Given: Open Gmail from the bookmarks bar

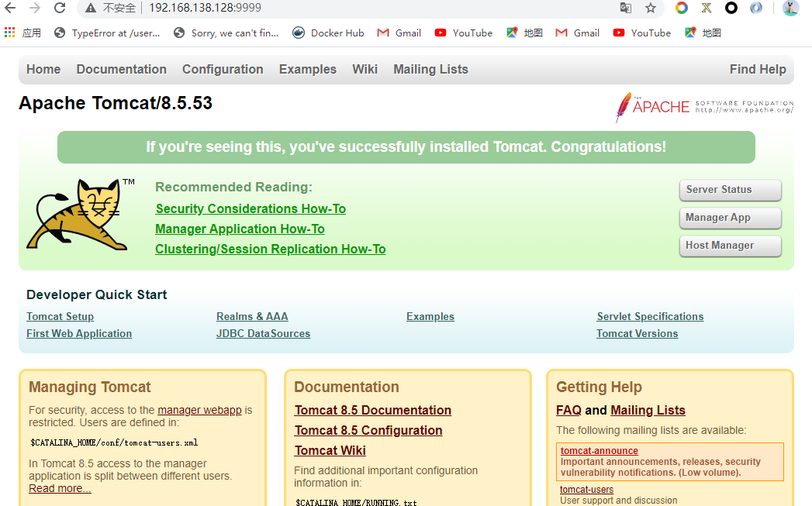Looking at the screenshot, I should point(399,33).
